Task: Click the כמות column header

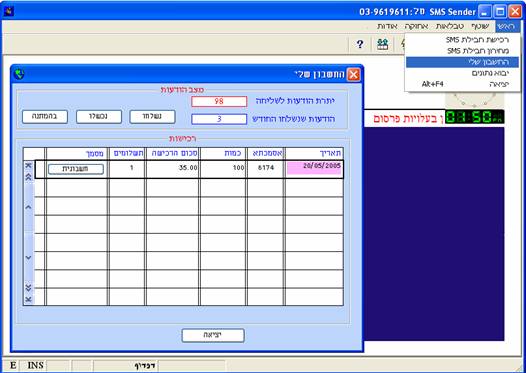Action: click(223, 153)
